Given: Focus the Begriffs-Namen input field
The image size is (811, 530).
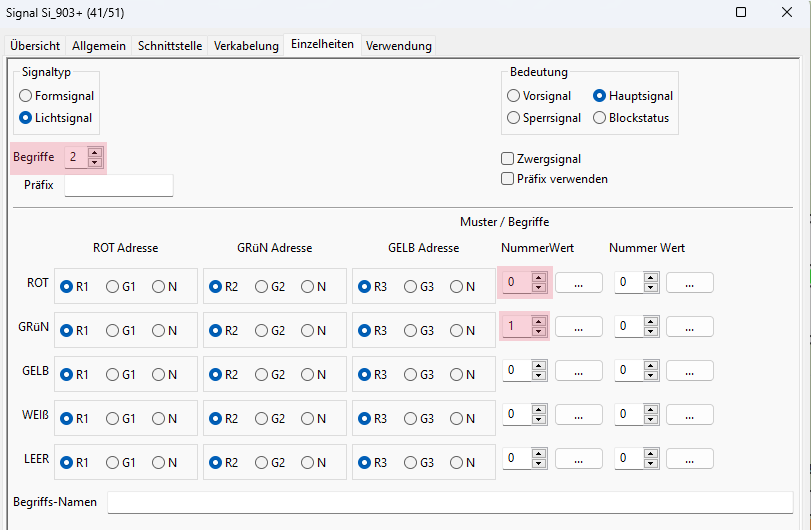Looking at the screenshot, I should coord(449,502).
